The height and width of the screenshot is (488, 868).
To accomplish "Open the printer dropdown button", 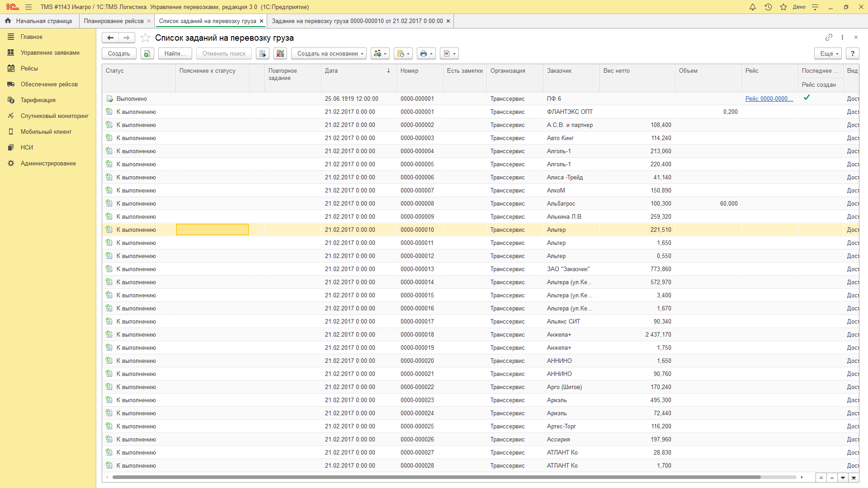I will pyautogui.click(x=426, y=53).
